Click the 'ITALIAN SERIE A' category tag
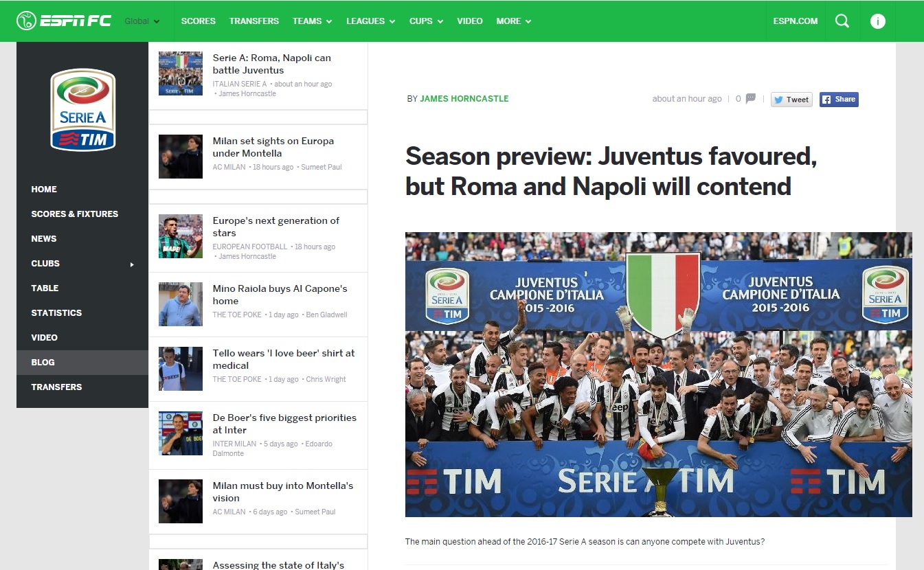 click(x=240, y=84)
